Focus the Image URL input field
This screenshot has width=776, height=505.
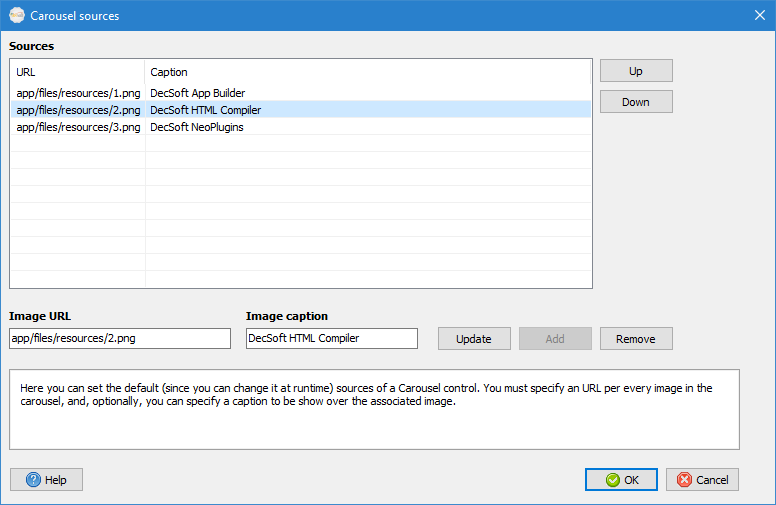click(x=120, y=338)
